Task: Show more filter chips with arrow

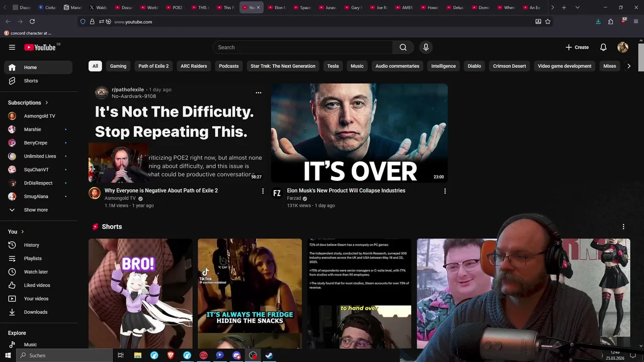Action: click(x=628, y=66)
